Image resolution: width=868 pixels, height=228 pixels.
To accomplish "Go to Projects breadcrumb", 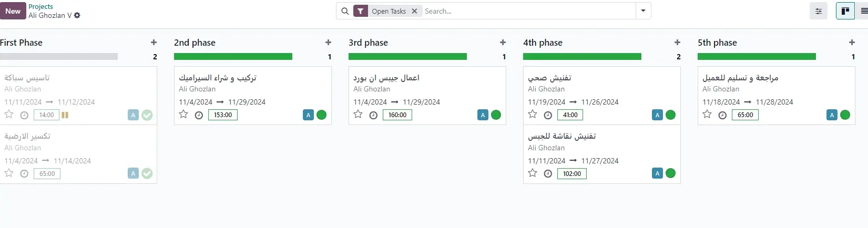I will tap(40, 7).
